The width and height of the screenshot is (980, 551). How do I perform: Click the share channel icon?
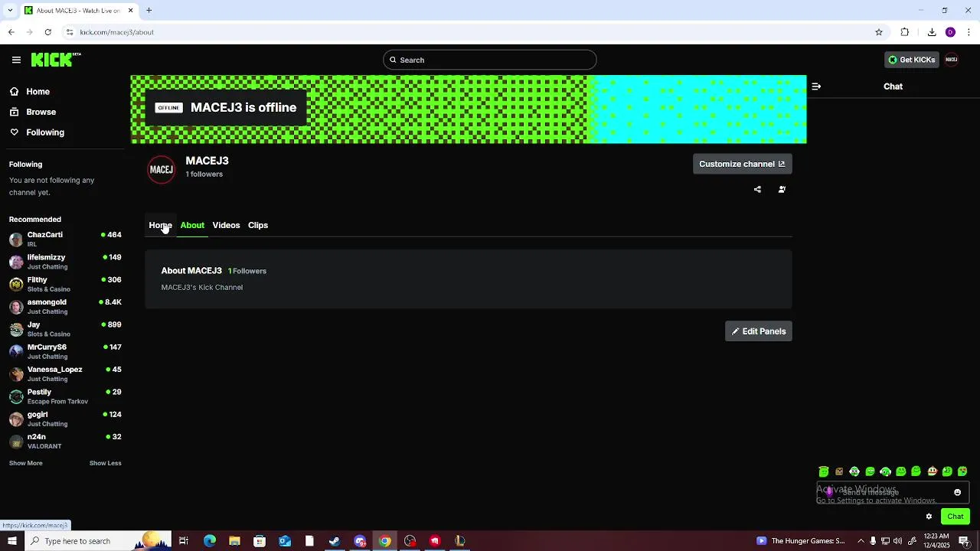tap(757, 189)
